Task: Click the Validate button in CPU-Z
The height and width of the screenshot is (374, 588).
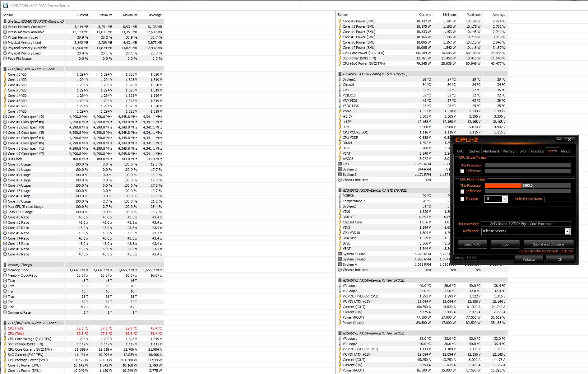Action: [x=529, y=259]
